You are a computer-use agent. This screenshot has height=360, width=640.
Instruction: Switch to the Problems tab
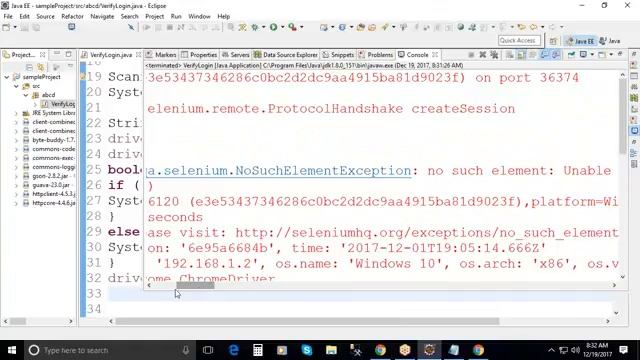[376, 55]
